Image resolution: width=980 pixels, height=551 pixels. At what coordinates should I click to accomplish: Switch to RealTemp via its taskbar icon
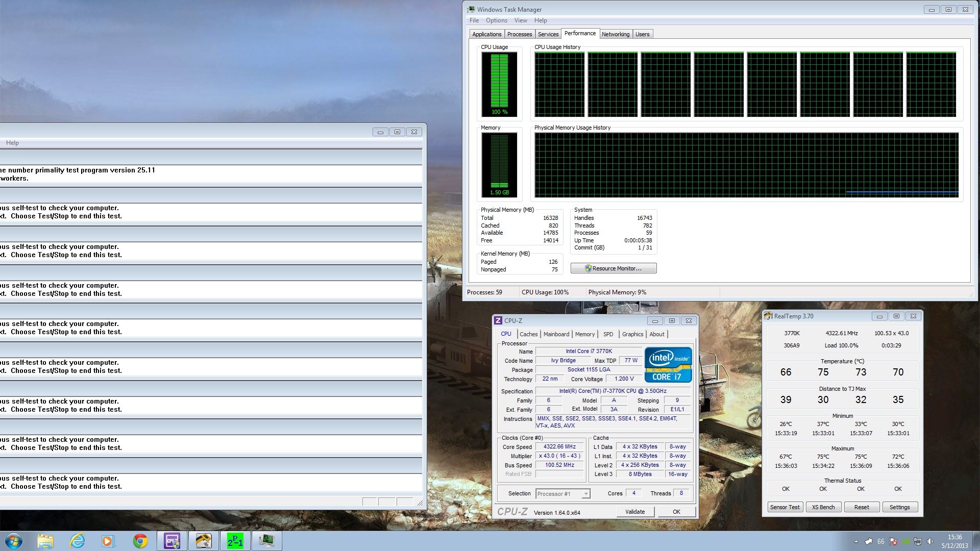(x=204, y=541)
